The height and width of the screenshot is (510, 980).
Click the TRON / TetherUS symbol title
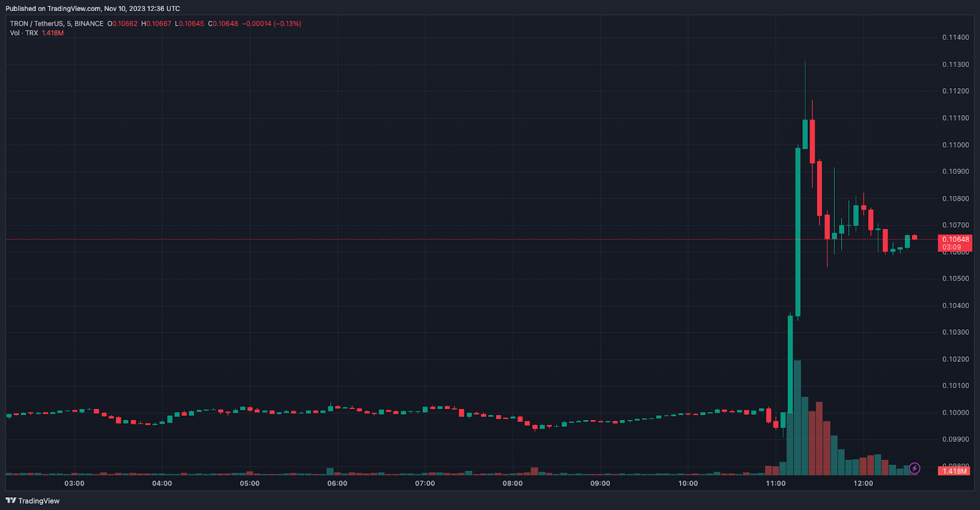[37, 24]
